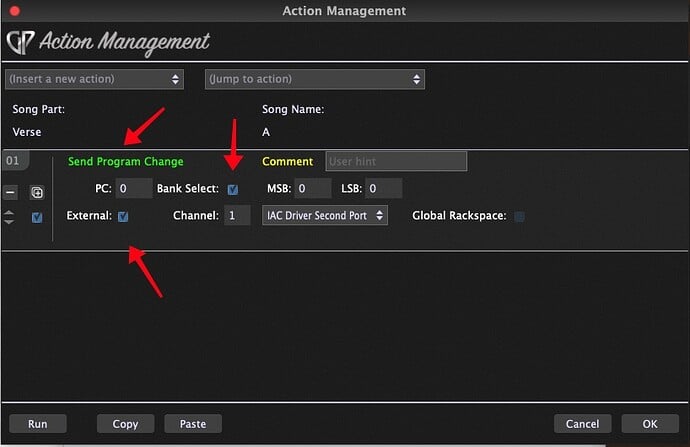This screenshot has width=690, height=447.
Task: Click the User hint comment field
Action: pyautogui.click(x=396, y=161)
